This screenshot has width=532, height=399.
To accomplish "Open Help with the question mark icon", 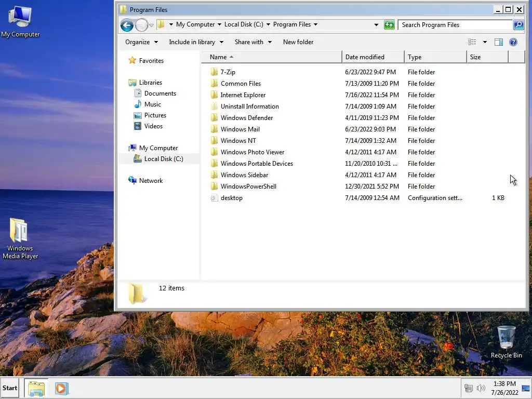I will (x=513, y=42).
